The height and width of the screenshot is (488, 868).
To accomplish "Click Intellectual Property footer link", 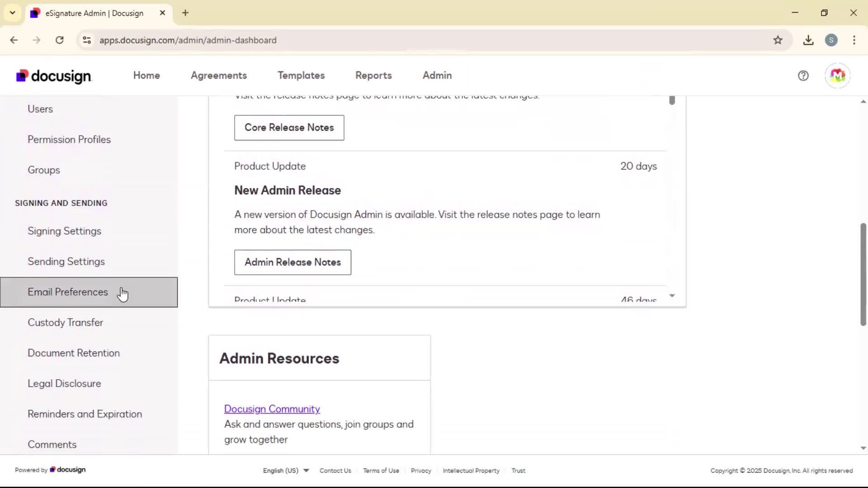I will point(471,470).
